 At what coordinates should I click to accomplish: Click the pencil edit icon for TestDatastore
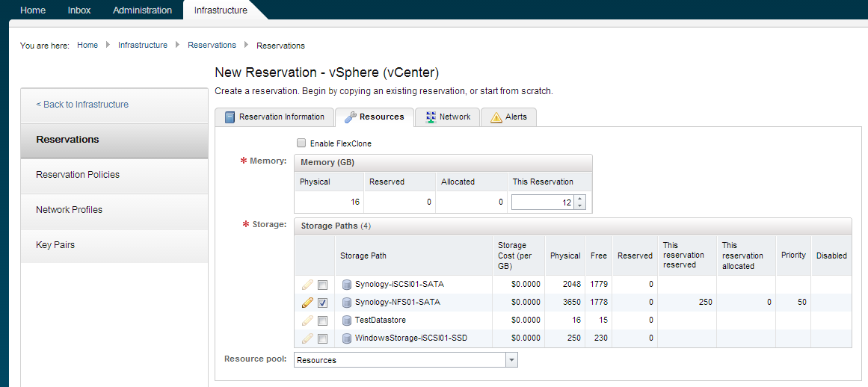pos(307,321)
